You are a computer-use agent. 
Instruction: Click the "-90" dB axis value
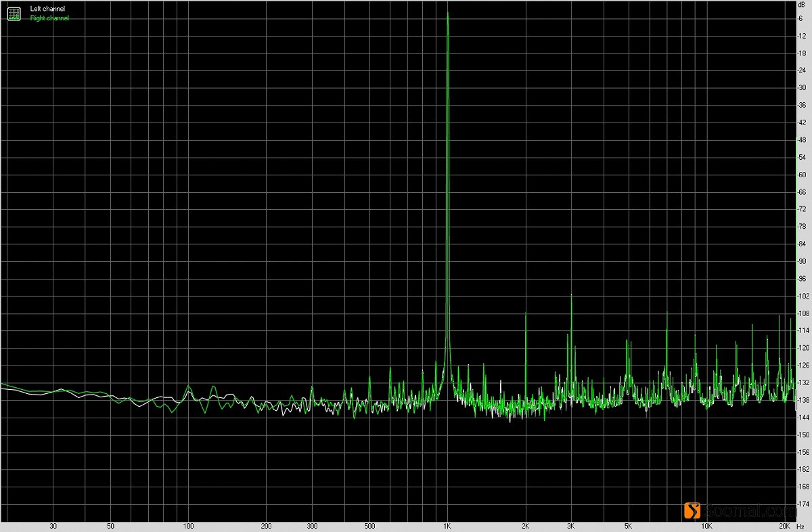[x=802, y=261]
